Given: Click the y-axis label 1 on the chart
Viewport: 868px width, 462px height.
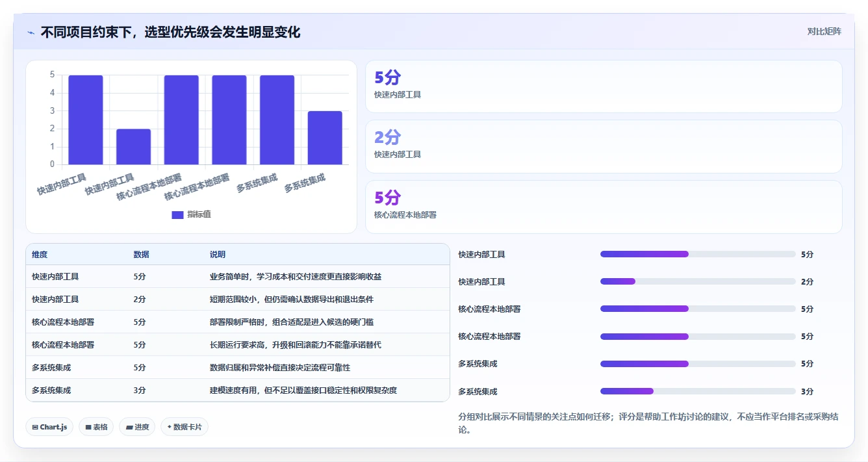Looking at the screenshot, I should pyautogui.click(x=52, y=147).
